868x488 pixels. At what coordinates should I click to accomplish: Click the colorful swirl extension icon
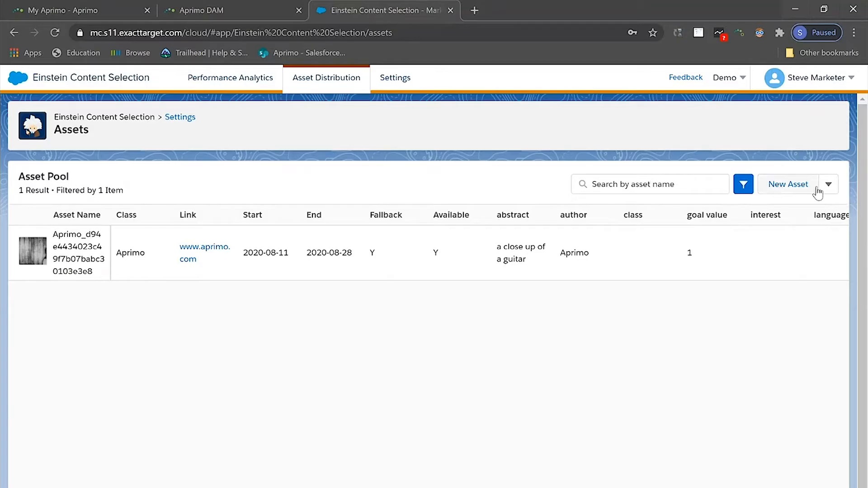coord(759,33)
